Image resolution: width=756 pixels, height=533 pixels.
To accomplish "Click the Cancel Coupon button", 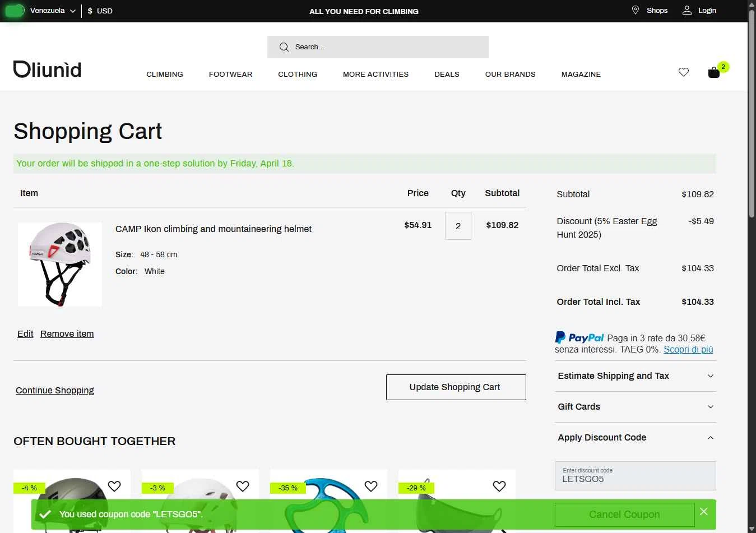I will pyautogui.click(x=624, y=515).
